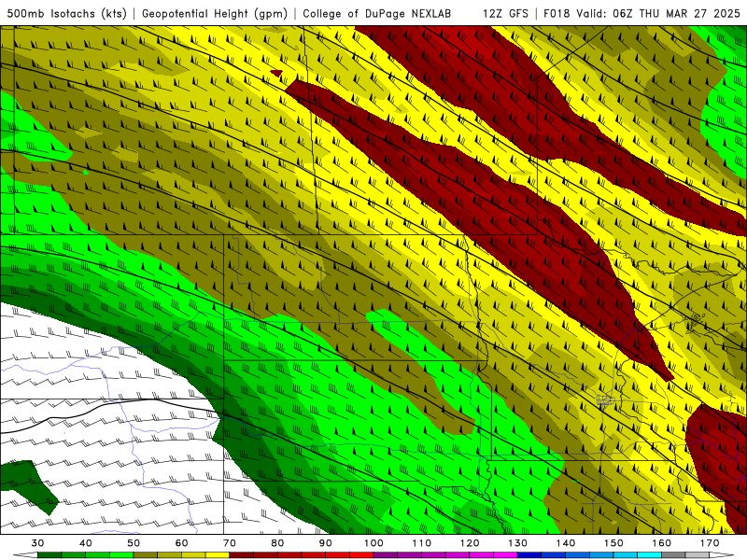The width and height of the screenshot is (747, 560).
Task: Click the legend label '160'
Action: (x=662, y=543)
